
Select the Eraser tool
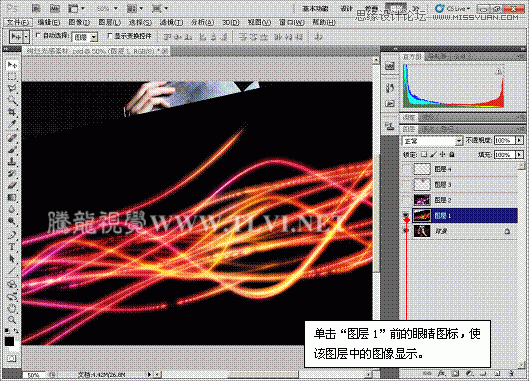pyautogui.click(x=12, y=185)
